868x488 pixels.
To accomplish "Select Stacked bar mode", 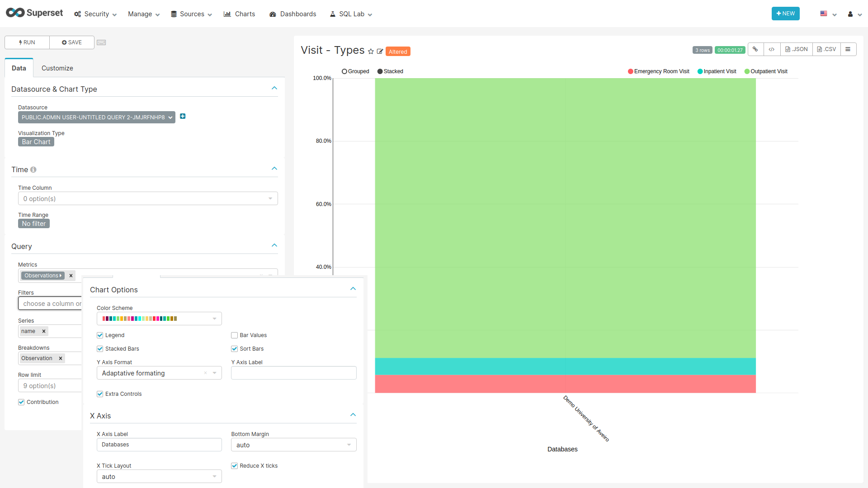I will tap(390, 71).
